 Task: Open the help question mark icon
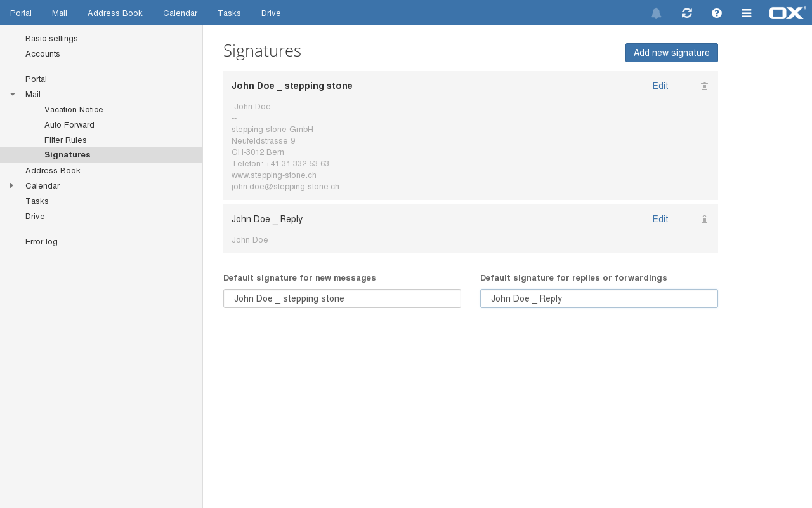coord(717,13)
